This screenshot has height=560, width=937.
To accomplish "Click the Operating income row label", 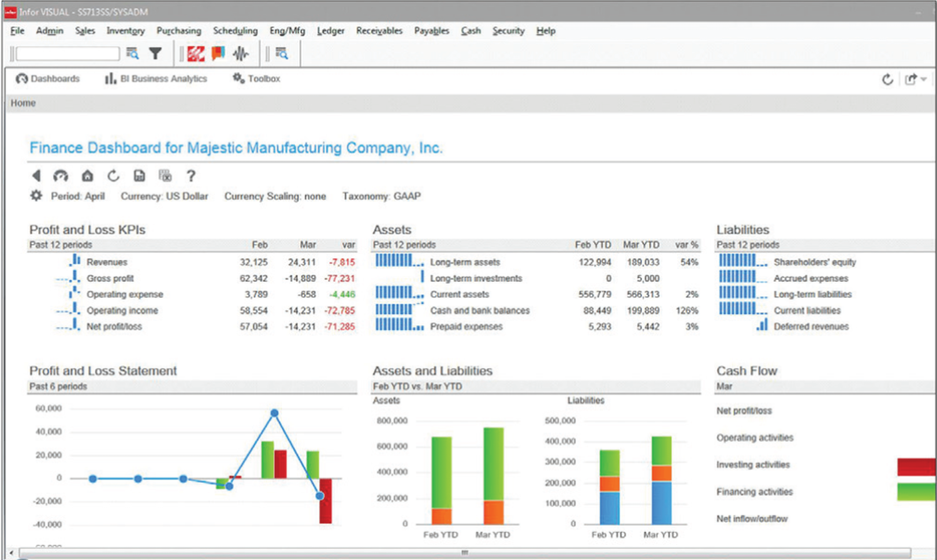I will pyautogui.click(x=122, y=310).
